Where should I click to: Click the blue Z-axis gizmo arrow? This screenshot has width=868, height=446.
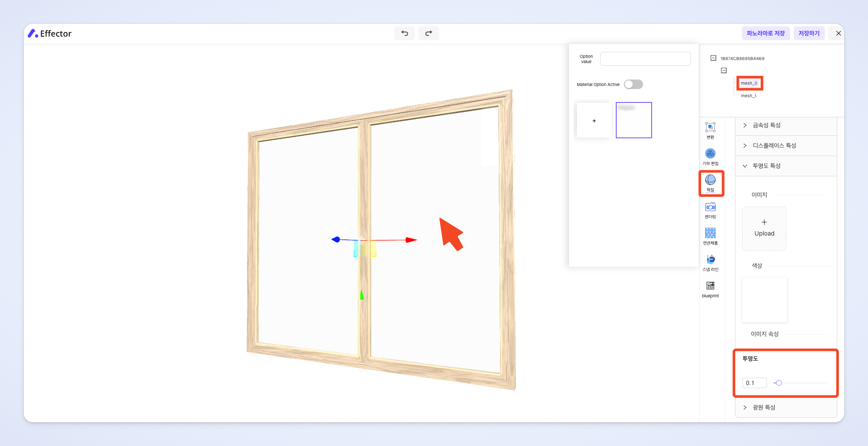[x=336, y=239]
